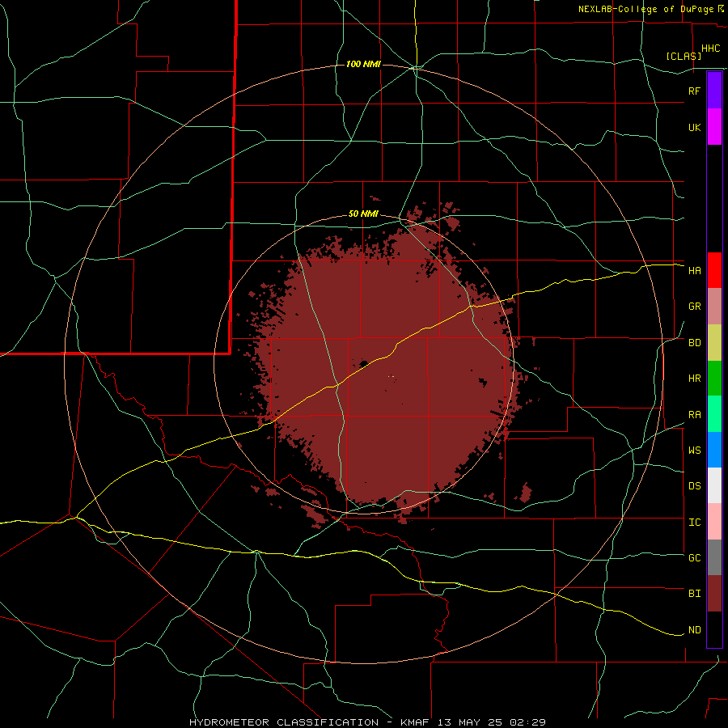Image resolution: width=728 pixels, height=728 pixels.
Task: Click the ND black legend swatch
Action: [x=714, y=629]
